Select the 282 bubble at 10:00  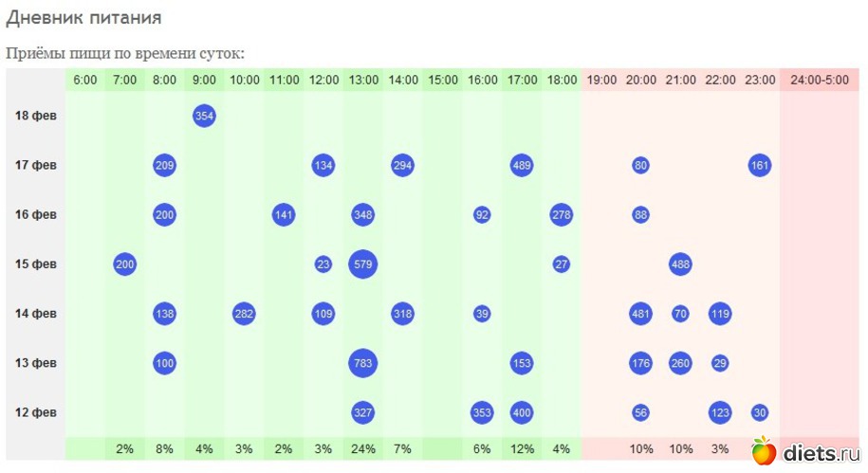click(x=244, y=314)
